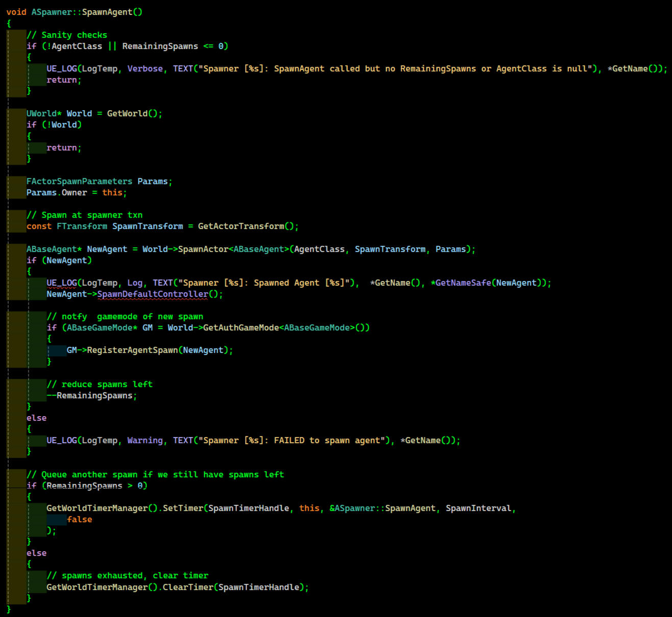Screen dimensions: 672x617
Task: Click the "Verbose" log verbosity keyword
Action: 145,69
